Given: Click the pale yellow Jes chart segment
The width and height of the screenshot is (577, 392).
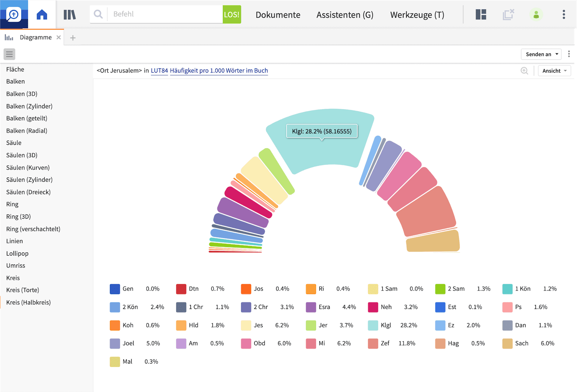Looking at the screenshot, I should point(265,180).
